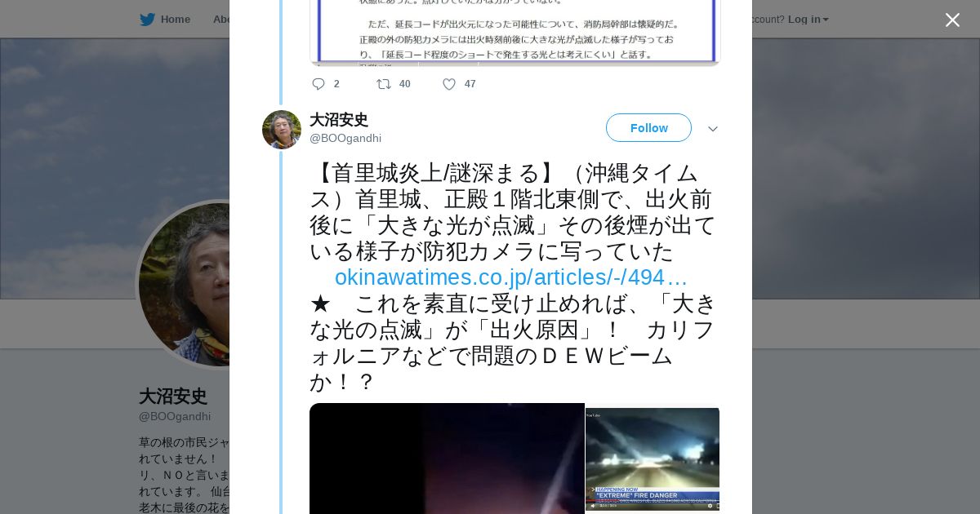This screenshot has height=514, width=980.
Task: Like the tweet with heart icon
Action: (x=448, y=84)
